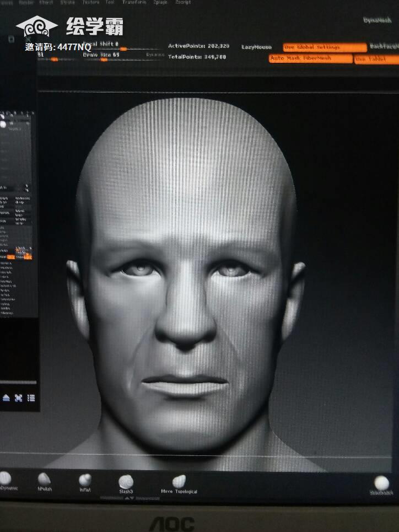Toggle the Use Tablet option
The width and height of the screenshot is (399, 532).
click(376, 60)
